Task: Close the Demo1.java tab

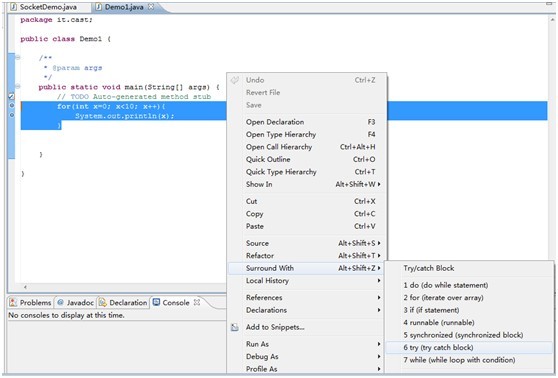Action: click(x=151, y=6)
